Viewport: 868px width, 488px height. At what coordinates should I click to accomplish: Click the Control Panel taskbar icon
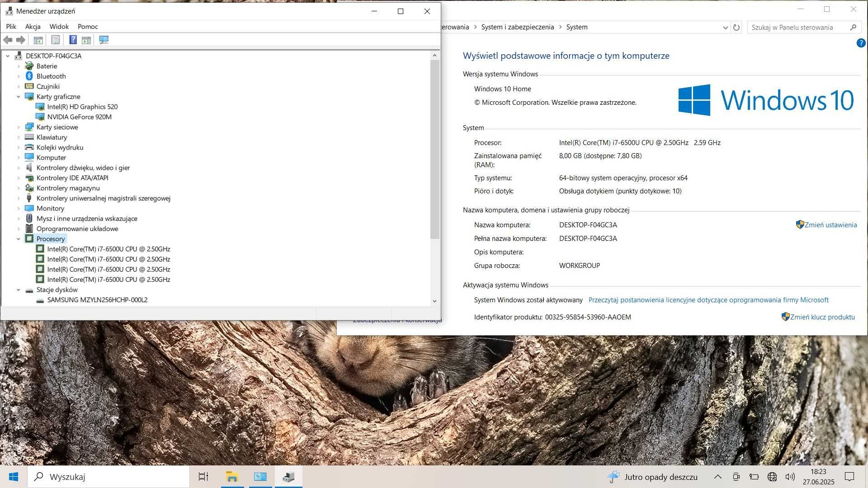pos(260,477)
